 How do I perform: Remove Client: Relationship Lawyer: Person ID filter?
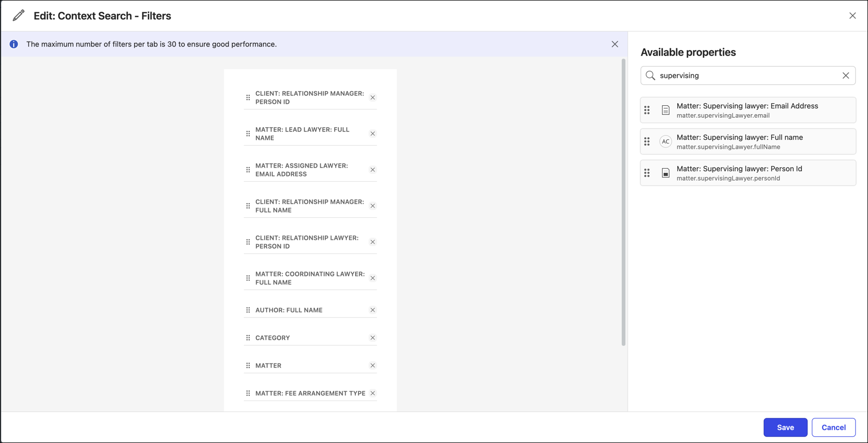pos(372,242)
